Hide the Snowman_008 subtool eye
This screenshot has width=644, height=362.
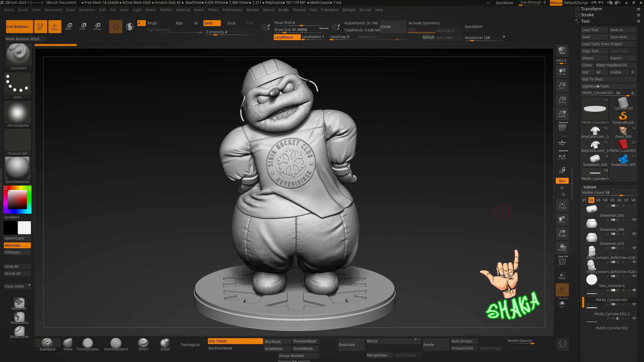[634, 220]
